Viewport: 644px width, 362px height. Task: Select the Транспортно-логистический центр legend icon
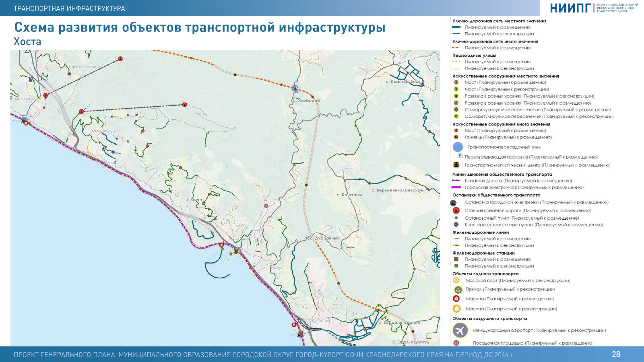[456, 165]
